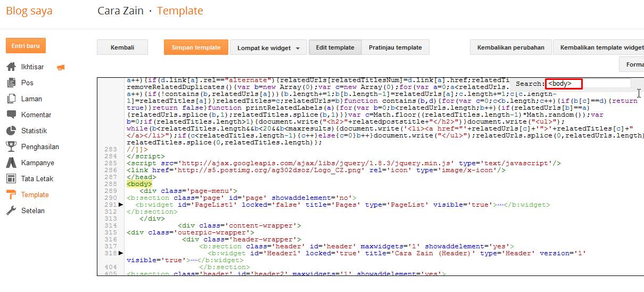Click the Kembali button

point(122,47)
